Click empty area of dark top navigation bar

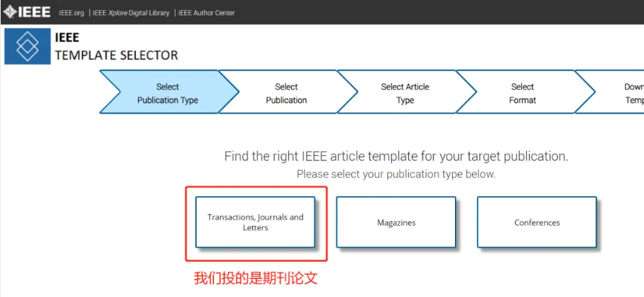click(431, 12)
